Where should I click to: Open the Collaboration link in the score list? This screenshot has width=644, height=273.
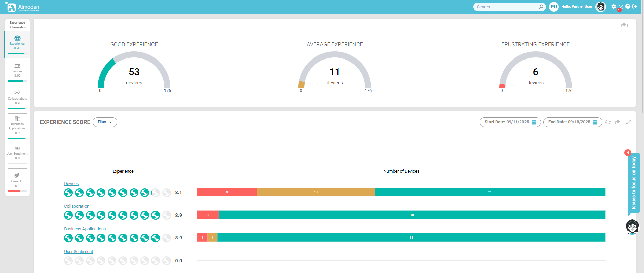tap(76, 206)
